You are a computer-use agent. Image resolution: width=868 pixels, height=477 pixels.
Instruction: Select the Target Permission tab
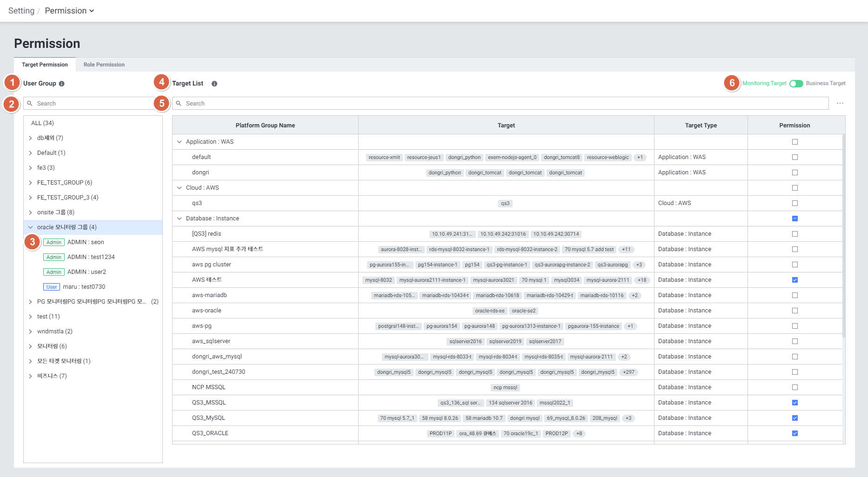pyautogui.click(x=45, y=65)
